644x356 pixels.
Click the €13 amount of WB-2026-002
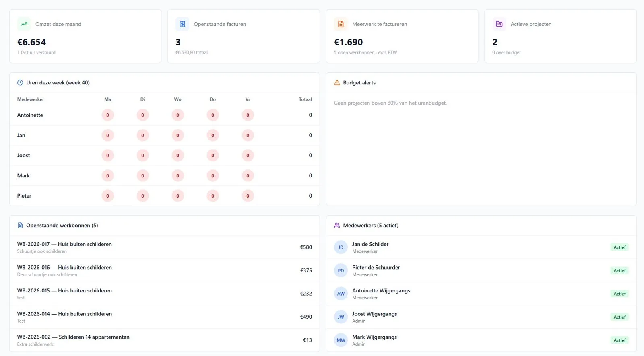click(308, 340)
